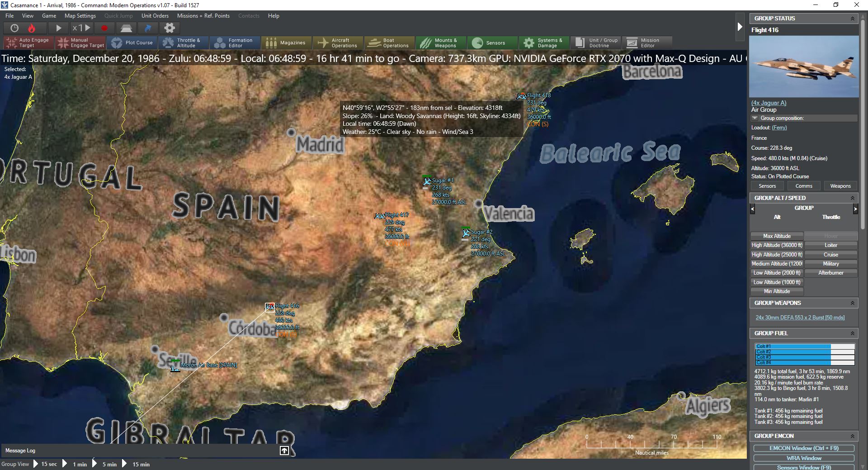This screenshot has height=470, width=868.
Task: Select Manual Engage Target
Action: [80, 43]
